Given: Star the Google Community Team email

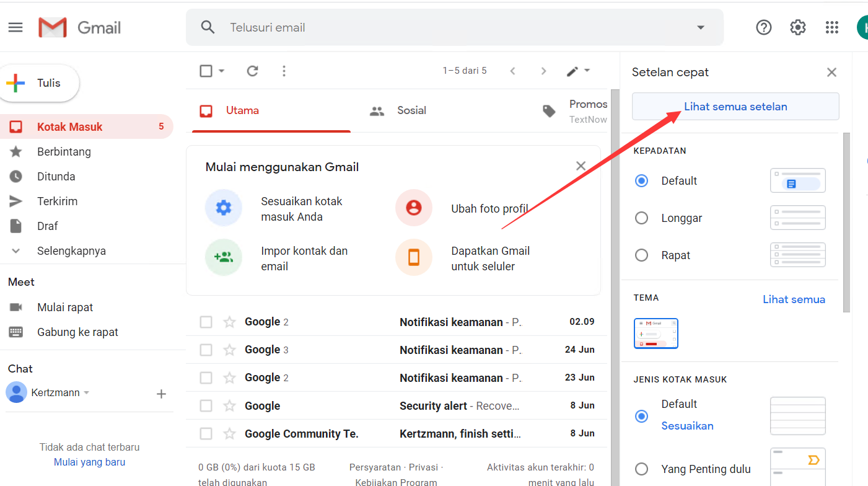Looking at the screenshot, I should (230, 434).
